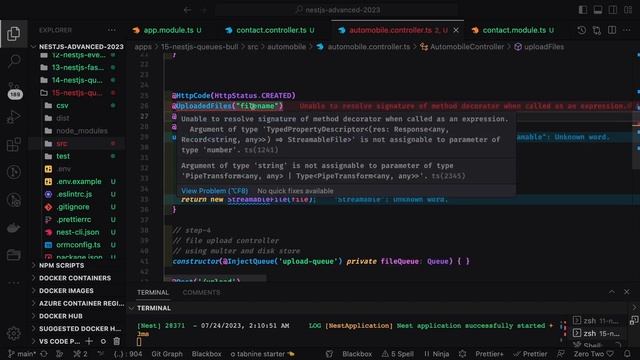Open the Search view in the activity bar
Viewport: 640px width, 360px height.
coord(13,62)
